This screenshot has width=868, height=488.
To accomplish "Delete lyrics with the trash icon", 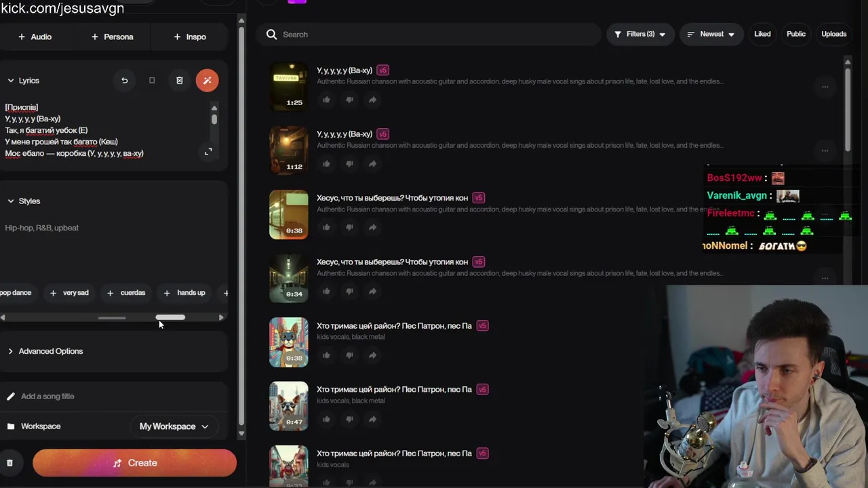I will [x=179, y=81].
